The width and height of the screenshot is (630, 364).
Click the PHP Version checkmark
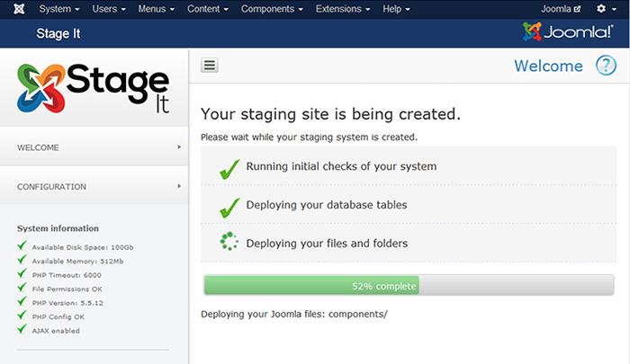click(x=22, y=301)
